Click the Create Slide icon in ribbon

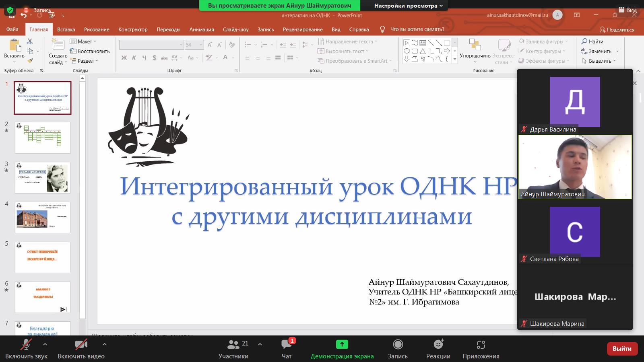point(58,45)
